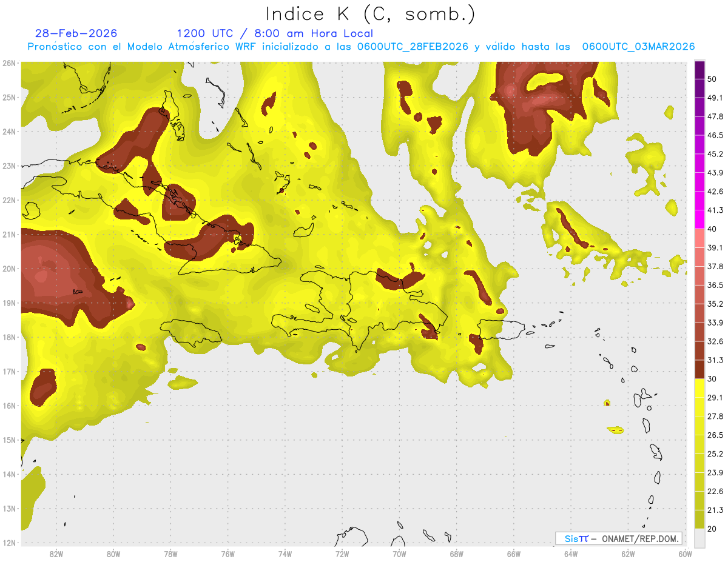The width and height of the screenshot is (728, 562).
Task: Click the 82W longitude label
Action: point(56,554)
